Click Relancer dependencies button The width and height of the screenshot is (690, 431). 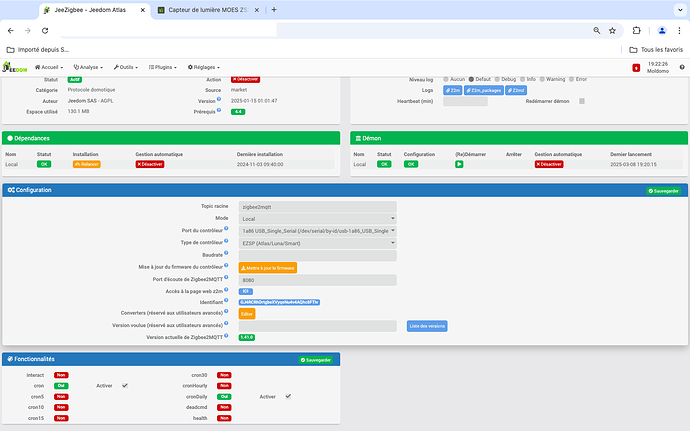coord(87,164)
